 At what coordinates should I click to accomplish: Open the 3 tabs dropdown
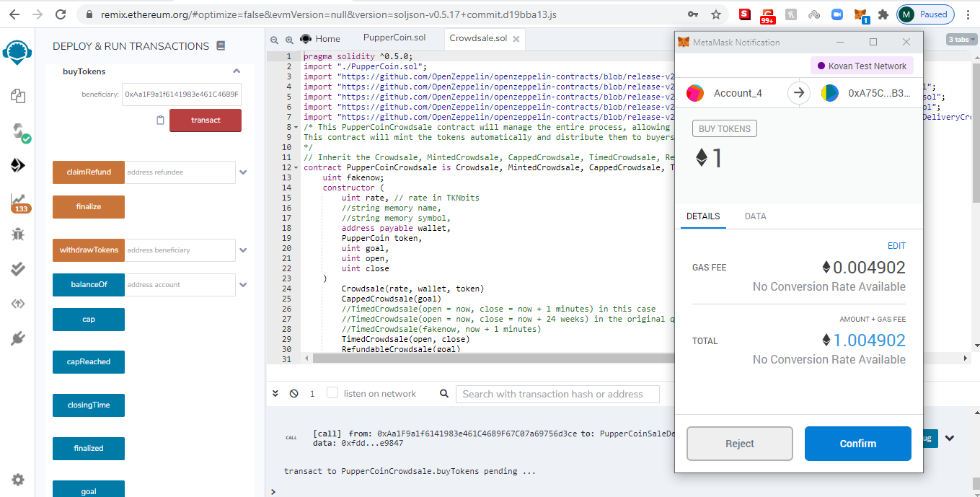[961, 40]
